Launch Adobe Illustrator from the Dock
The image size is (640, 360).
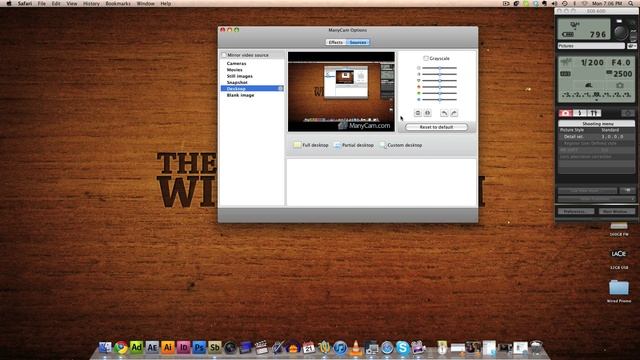coord(167,347)
